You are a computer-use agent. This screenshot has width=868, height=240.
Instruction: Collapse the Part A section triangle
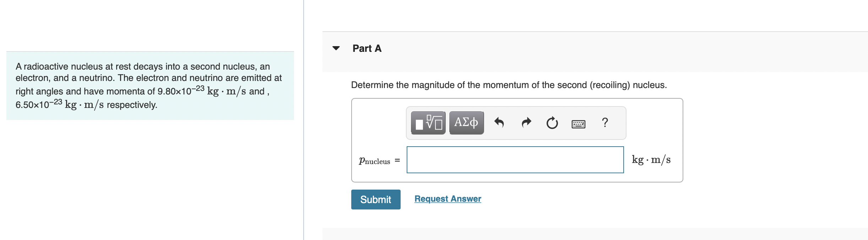tap(336, 49)
